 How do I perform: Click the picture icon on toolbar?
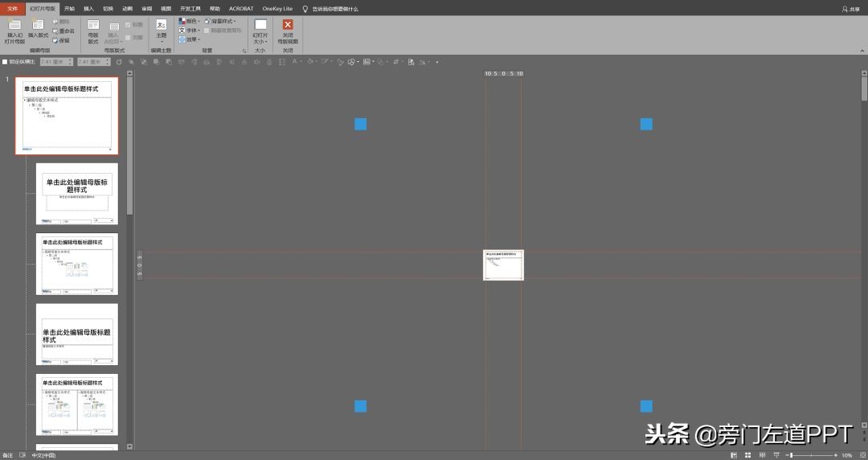tap(367, 62)
